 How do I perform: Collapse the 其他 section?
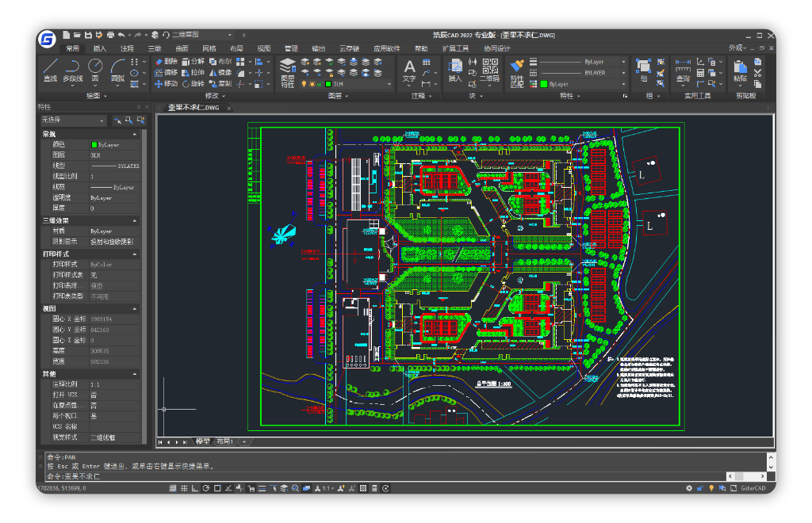(x=135, y=373)
